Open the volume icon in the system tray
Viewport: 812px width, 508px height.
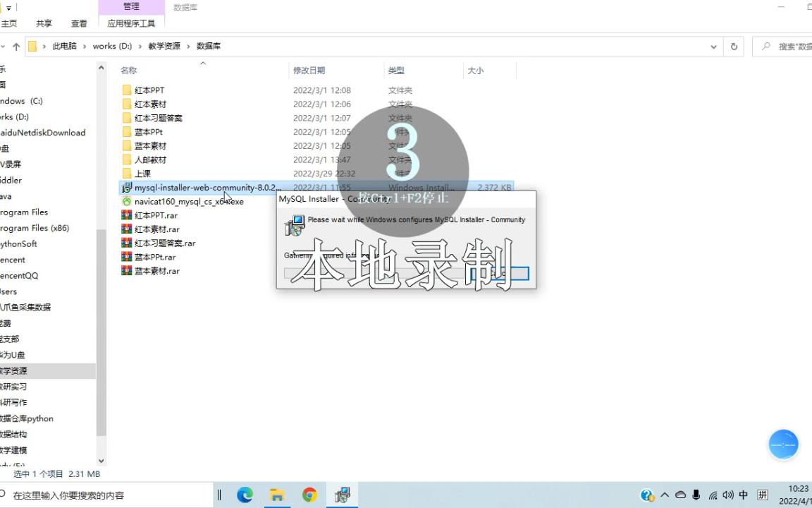tap(728, 495)
